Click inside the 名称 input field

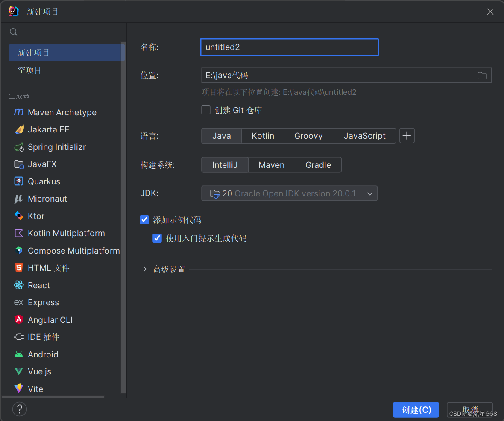pyautogui.click(x=289, y=47)
